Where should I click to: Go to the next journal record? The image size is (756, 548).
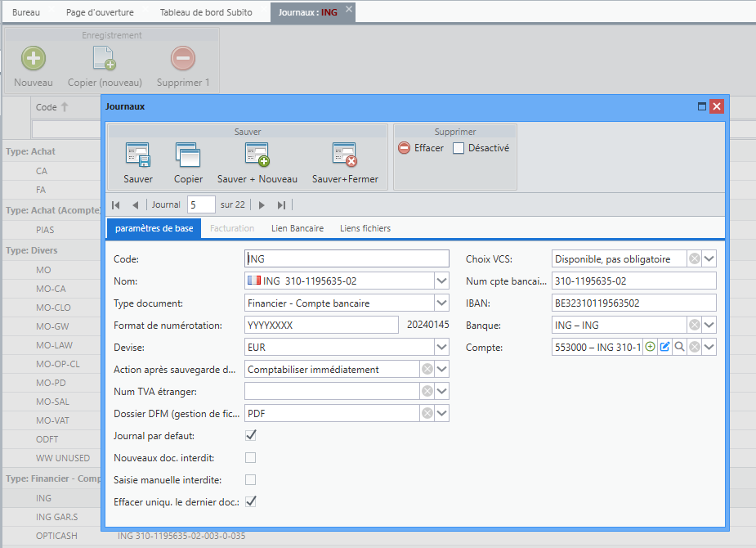[x=262, y=205]
